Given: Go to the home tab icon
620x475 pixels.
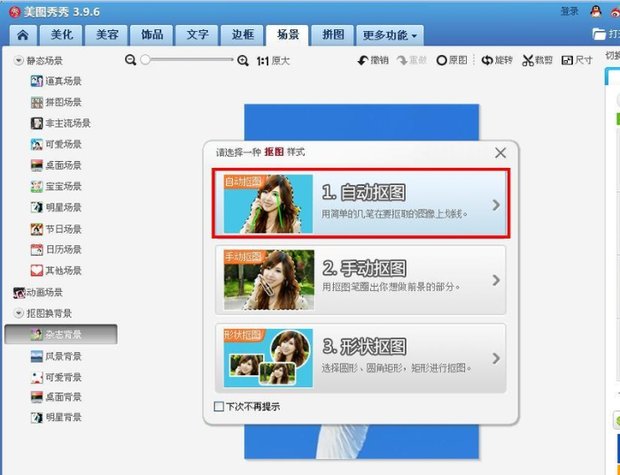Looking at the screenshot, I should [23, 35].
